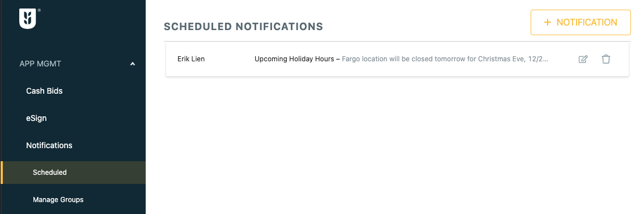Delete the Erik Lien scheduled notification
644x214 pixels.
606,59
